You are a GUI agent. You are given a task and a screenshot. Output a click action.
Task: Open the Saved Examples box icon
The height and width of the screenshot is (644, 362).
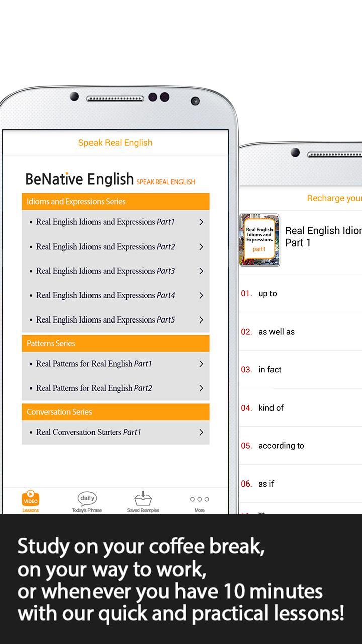[143, 499]
